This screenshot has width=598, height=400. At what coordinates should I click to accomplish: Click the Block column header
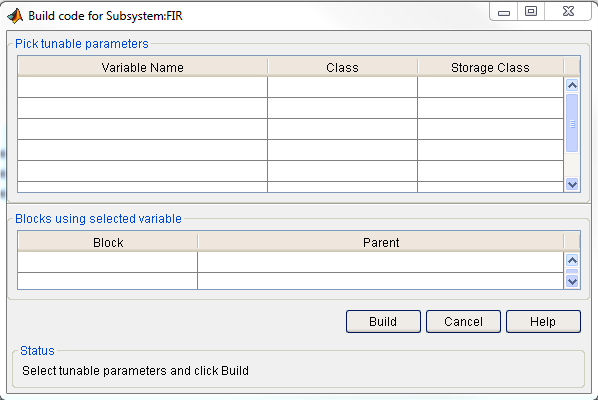(x=108, y=243)
